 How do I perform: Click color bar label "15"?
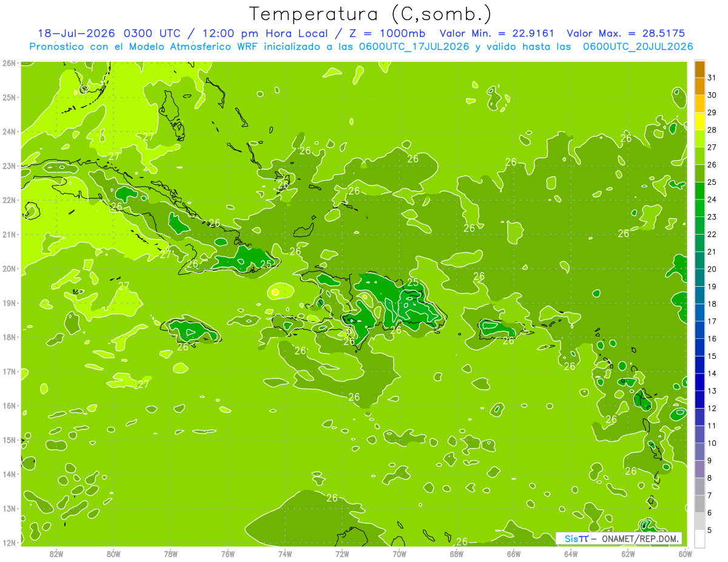point(712,356)
